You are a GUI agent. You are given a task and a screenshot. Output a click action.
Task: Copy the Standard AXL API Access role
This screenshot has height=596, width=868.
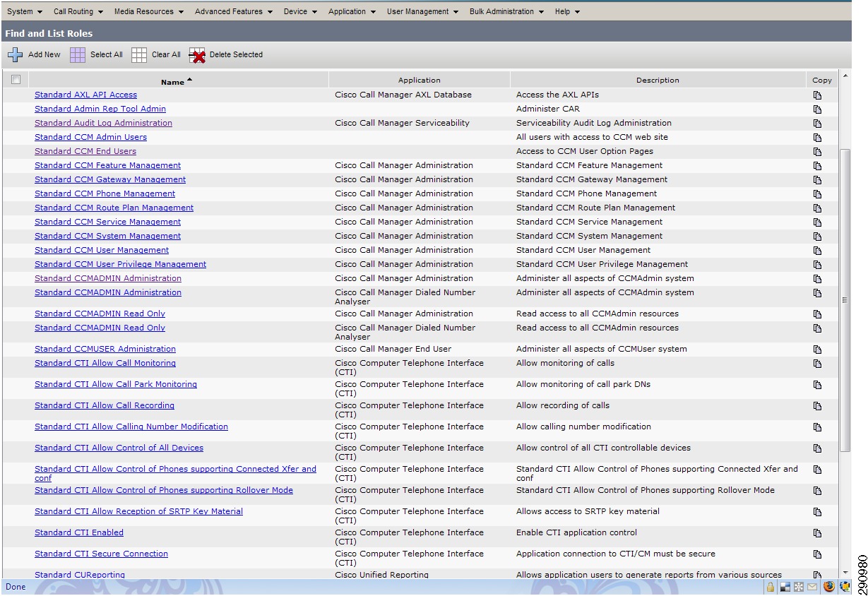(817, 95)
